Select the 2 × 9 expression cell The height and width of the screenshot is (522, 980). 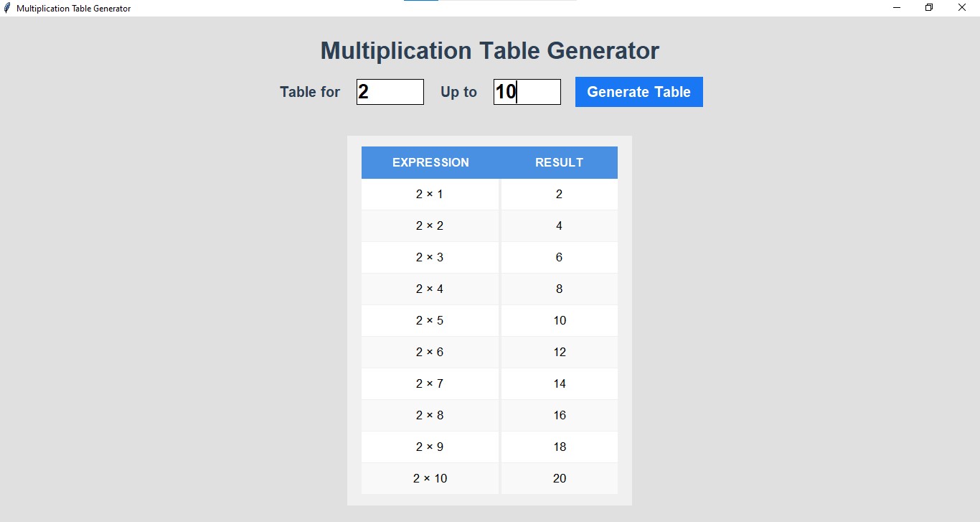pyautogui.click(x=430, y=447)
